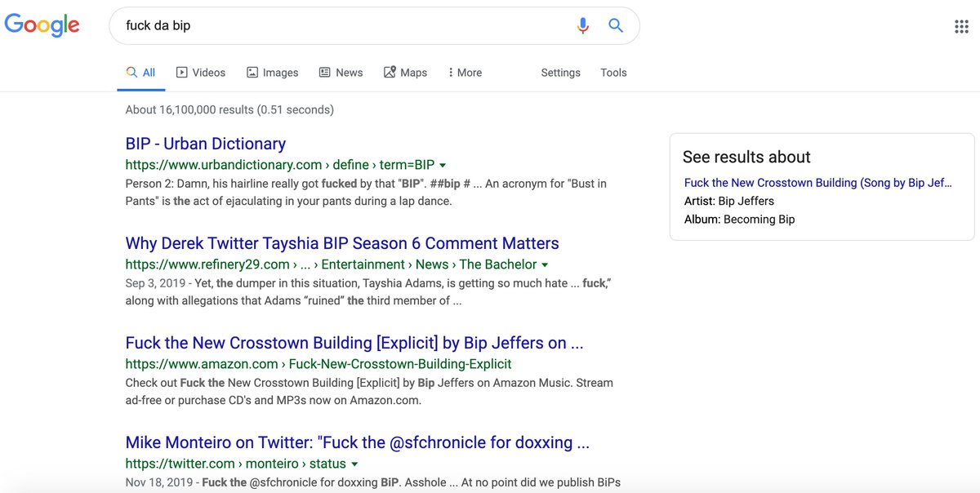This screenshot has height=493, width=980.
Task: Switch to the Maps tab
Action: (405, 73)
